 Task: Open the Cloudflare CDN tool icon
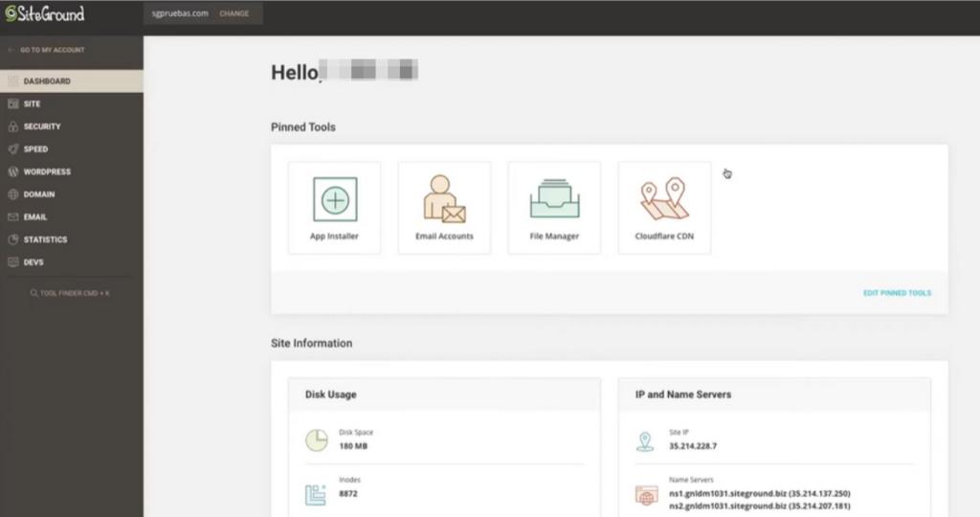click(664, 200)
